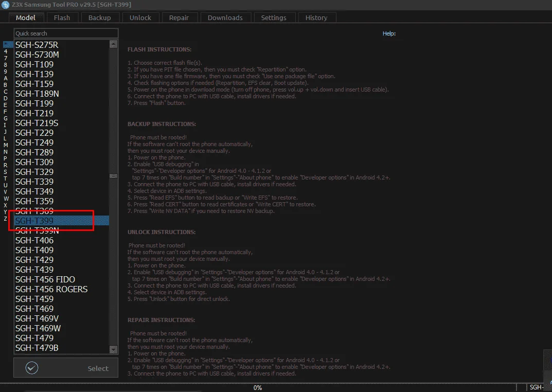Select model SGH-T439
Viewport: 552px width, 392px height.
click(x=62, y=270)
